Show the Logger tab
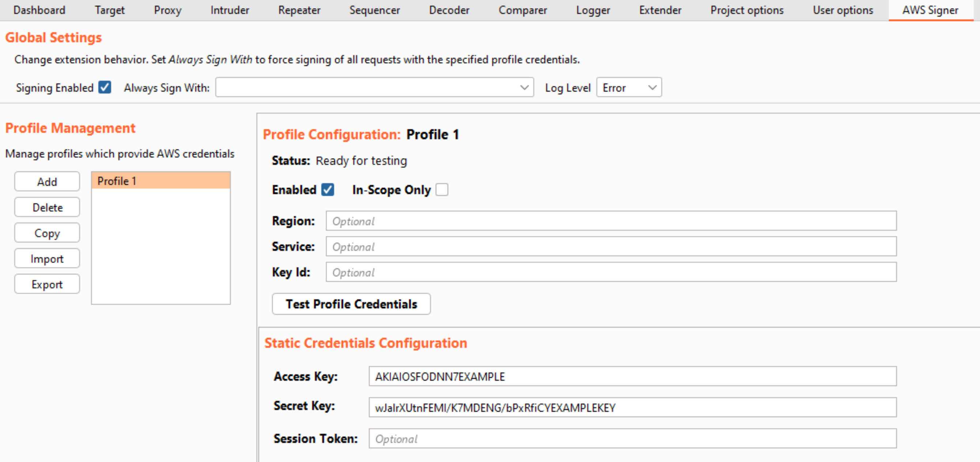Screen dimensions: 980x462 (x=593, y=10)
